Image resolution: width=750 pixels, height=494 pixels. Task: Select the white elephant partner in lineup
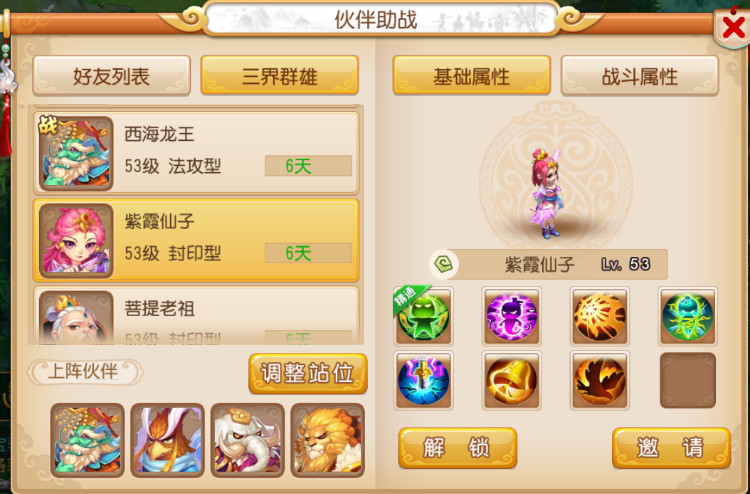247,440
